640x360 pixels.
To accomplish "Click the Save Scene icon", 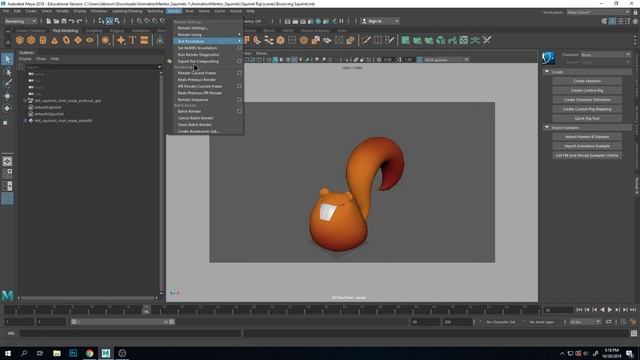I will [64, 21].
